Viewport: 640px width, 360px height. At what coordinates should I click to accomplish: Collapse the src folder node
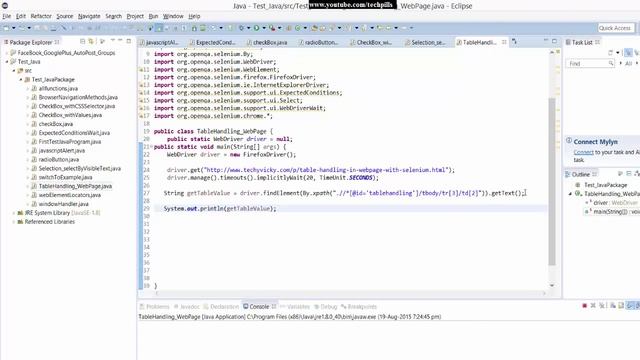[14, 71]
